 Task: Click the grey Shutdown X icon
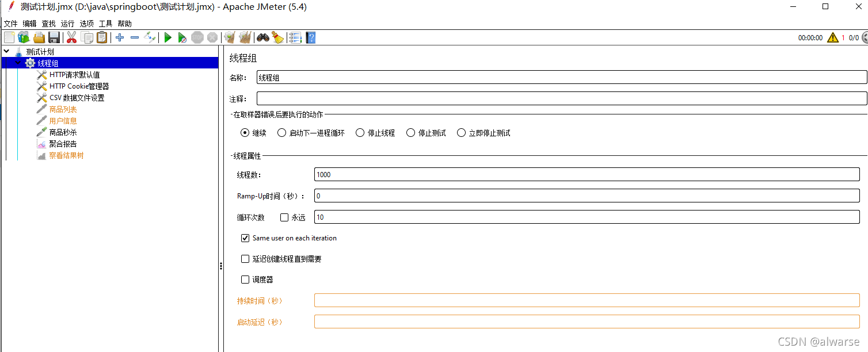212,38
